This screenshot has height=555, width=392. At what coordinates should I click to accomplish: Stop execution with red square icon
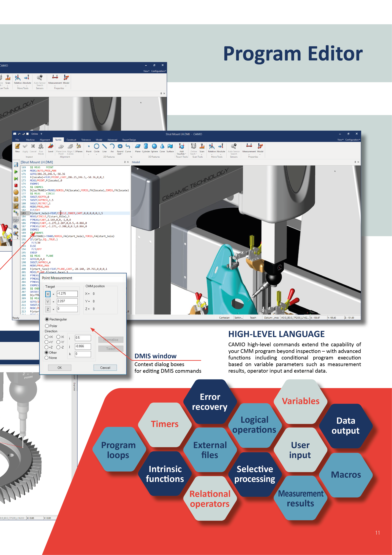(16, 185)
